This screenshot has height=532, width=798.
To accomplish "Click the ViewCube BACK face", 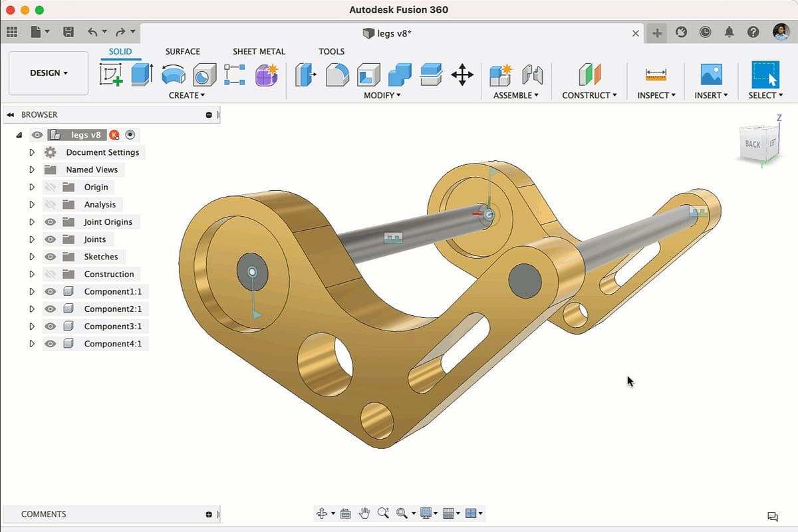I will tap(752, 144).
